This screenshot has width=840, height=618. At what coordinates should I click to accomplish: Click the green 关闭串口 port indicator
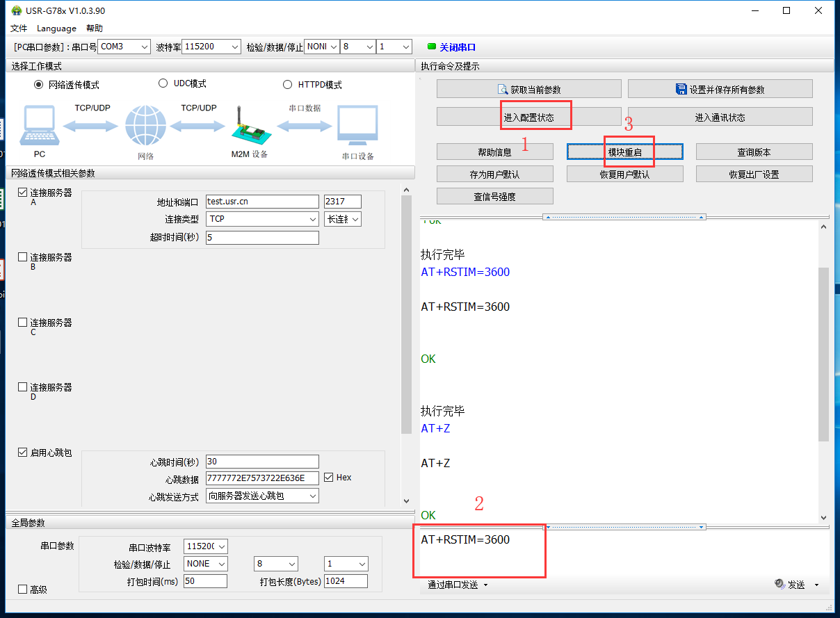tap(432, 47)
